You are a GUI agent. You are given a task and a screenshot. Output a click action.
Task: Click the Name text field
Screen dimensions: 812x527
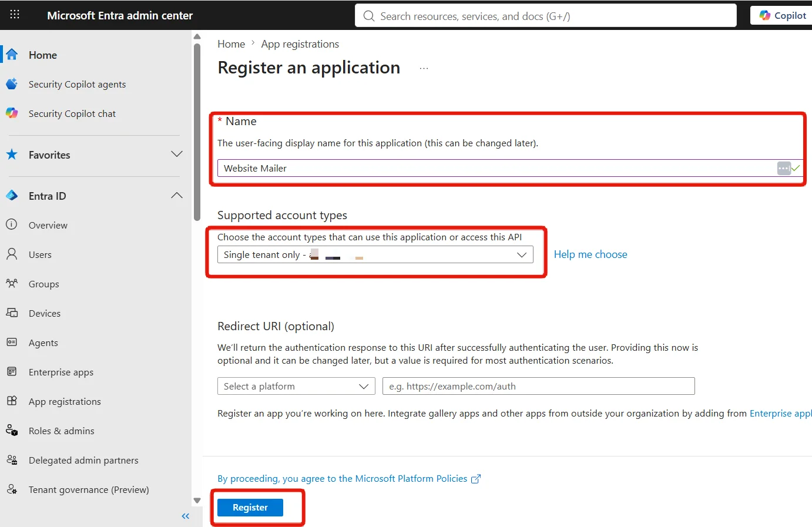[510, 168]
